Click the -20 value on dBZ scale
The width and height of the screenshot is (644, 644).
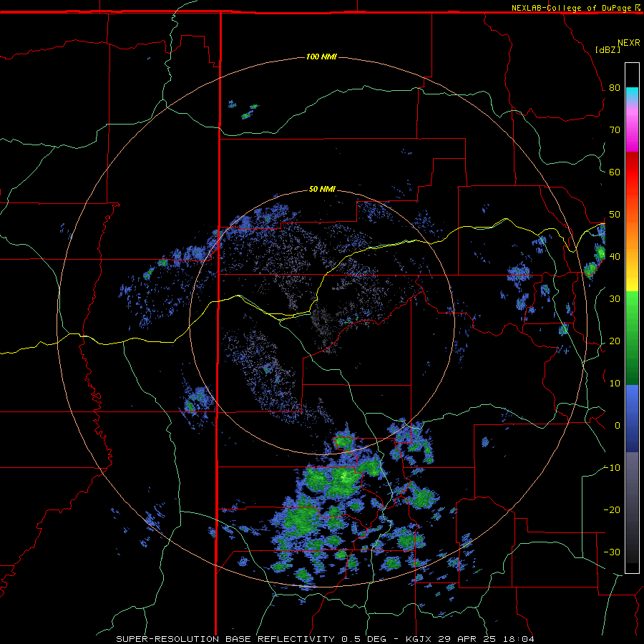[612, 509]
